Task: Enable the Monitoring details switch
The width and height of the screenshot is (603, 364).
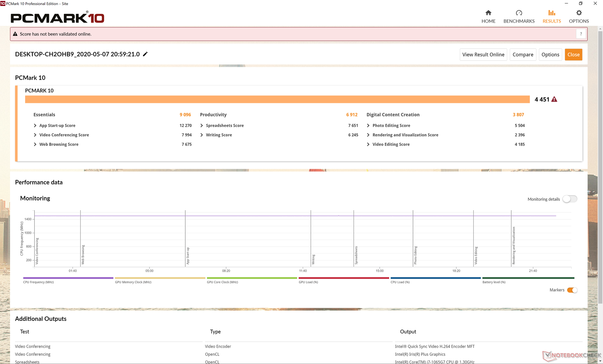Action: pos(569,199)
